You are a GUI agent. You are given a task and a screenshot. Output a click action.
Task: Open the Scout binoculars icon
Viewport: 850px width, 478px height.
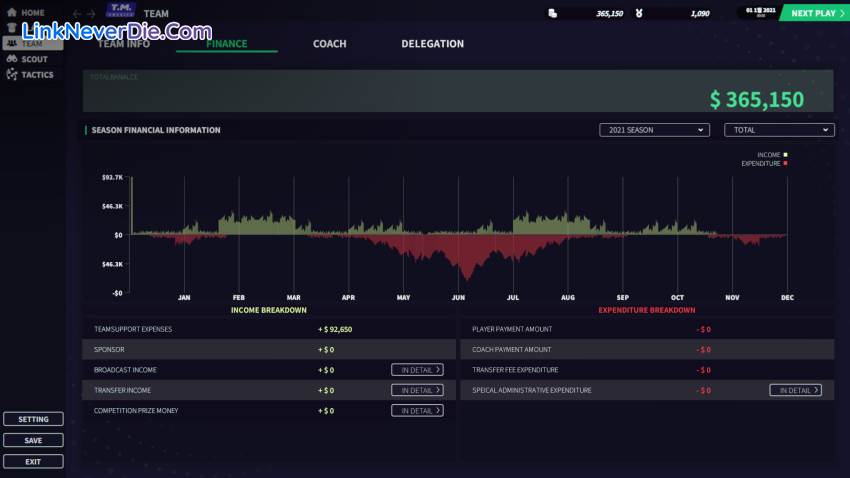click(12, 59)
